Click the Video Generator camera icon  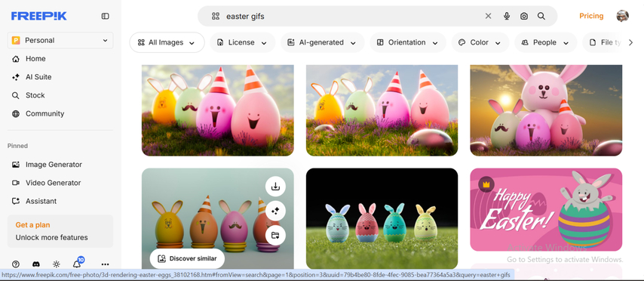tap(16, 183)
